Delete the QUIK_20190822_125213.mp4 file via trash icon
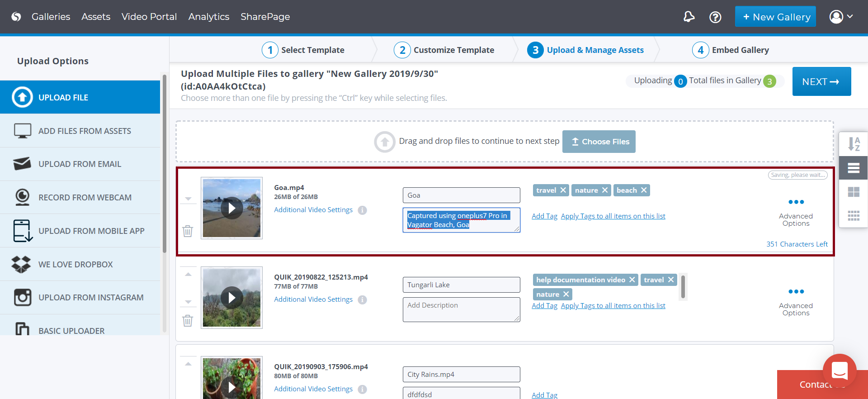This screenshot has width=868, height=399. click(188, 321)
